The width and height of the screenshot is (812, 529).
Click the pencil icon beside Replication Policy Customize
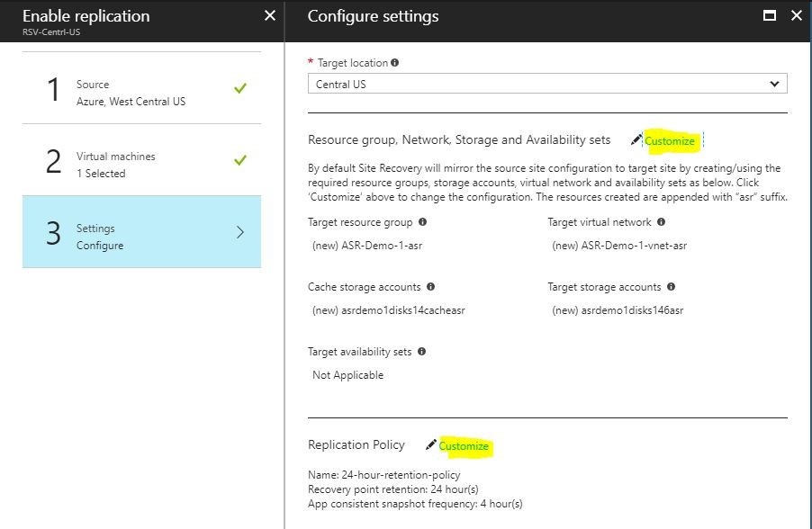[x=433, y=444]
